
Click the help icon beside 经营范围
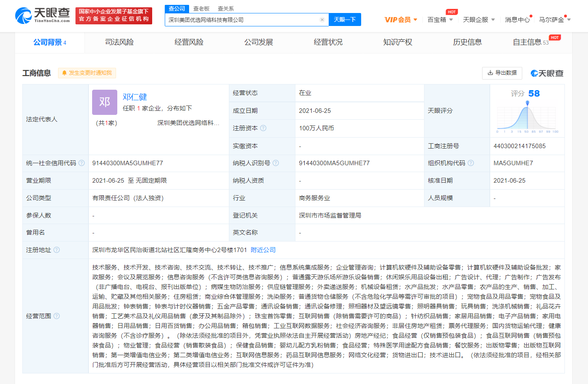pos(57,316)
